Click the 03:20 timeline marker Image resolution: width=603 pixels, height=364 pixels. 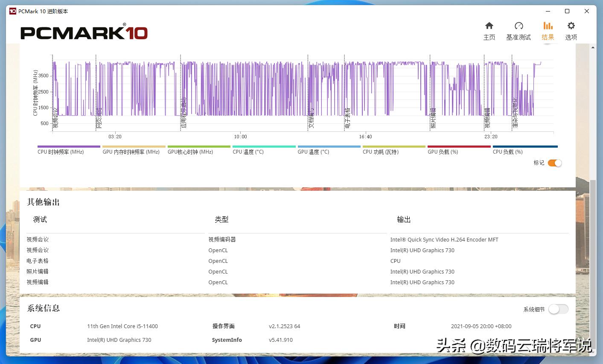point(114,137)
